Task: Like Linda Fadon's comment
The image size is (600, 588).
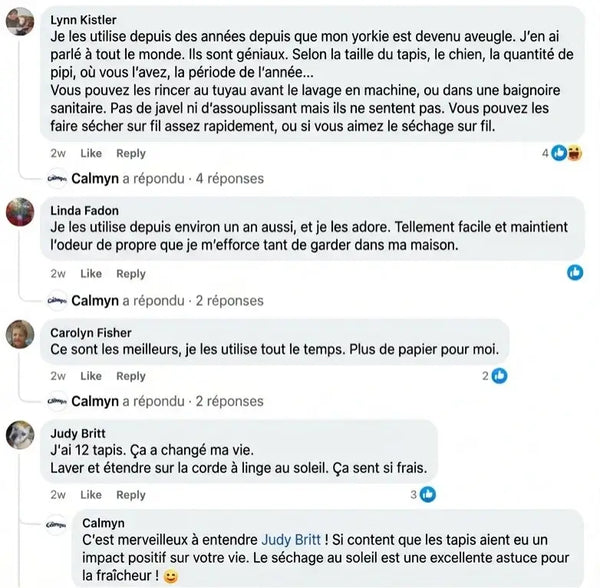Action: 91,273
